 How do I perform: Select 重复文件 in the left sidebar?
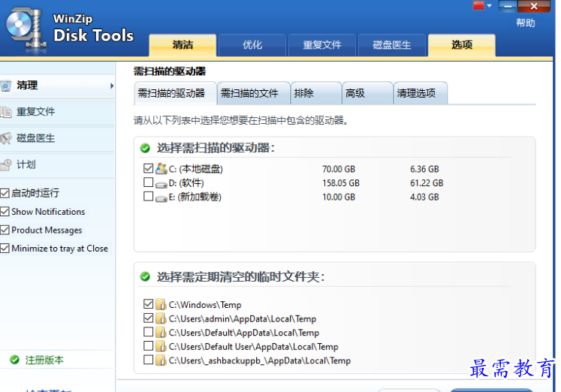(x=57, y=112)
